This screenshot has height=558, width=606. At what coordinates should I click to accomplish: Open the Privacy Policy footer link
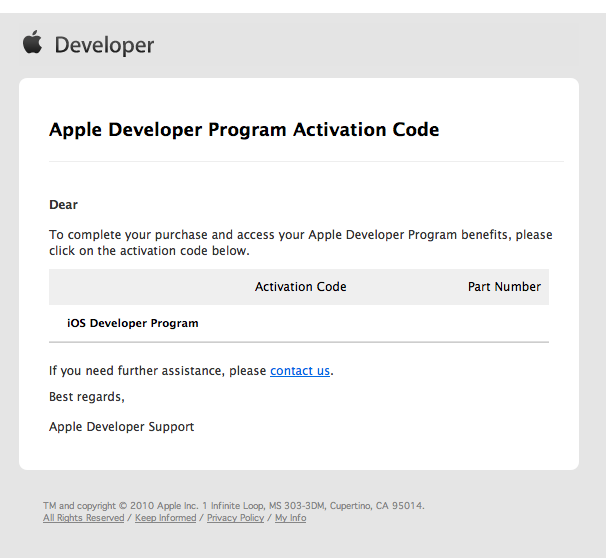point(235,518)
